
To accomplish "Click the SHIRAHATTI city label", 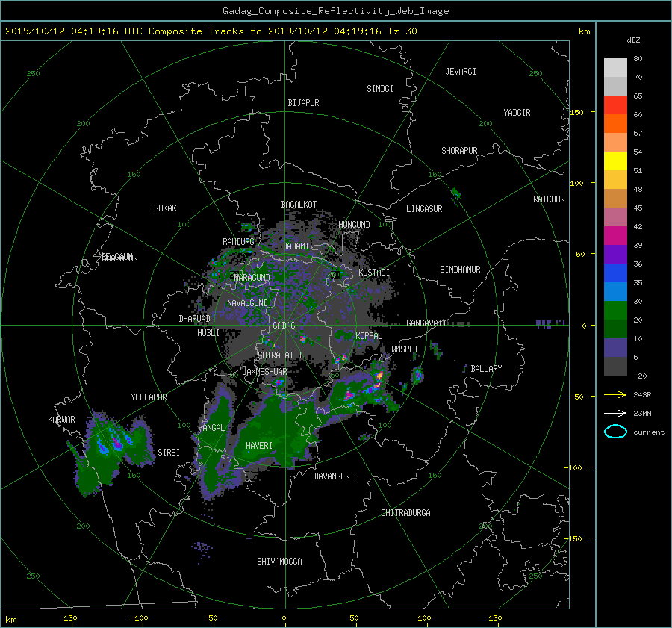I will click(280, 355).
